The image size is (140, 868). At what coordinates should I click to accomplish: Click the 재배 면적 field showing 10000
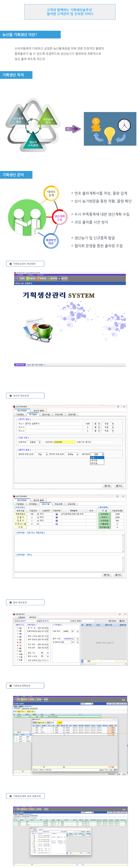coord(66,631)
